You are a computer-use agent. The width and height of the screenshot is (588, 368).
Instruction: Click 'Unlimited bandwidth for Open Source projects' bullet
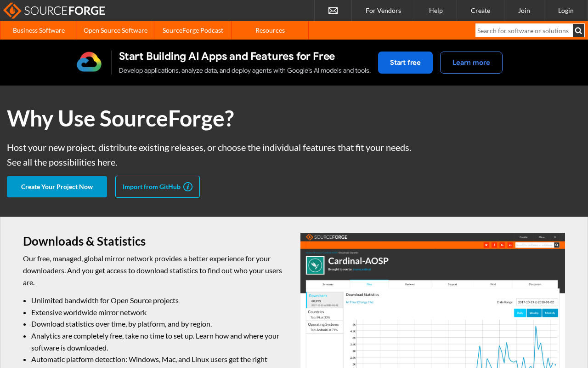pyautogui.click(x=105, y=300)
